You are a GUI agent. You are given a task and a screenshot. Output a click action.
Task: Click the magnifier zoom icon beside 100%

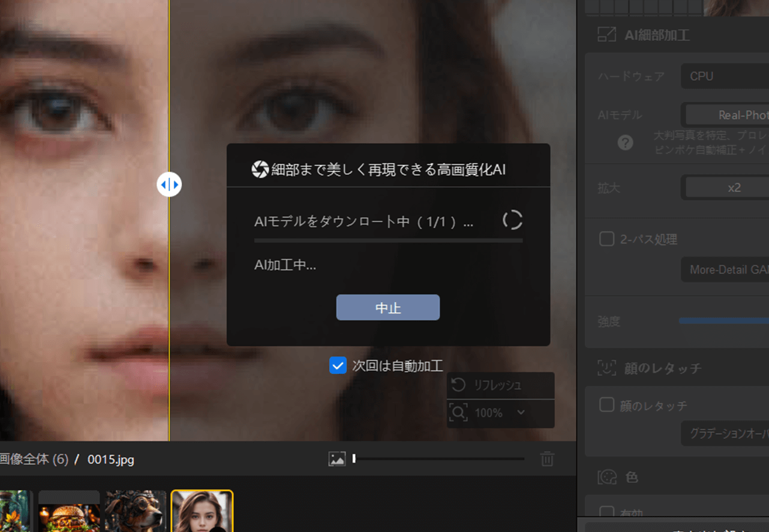pyautogui.click(x=458, y=413)
